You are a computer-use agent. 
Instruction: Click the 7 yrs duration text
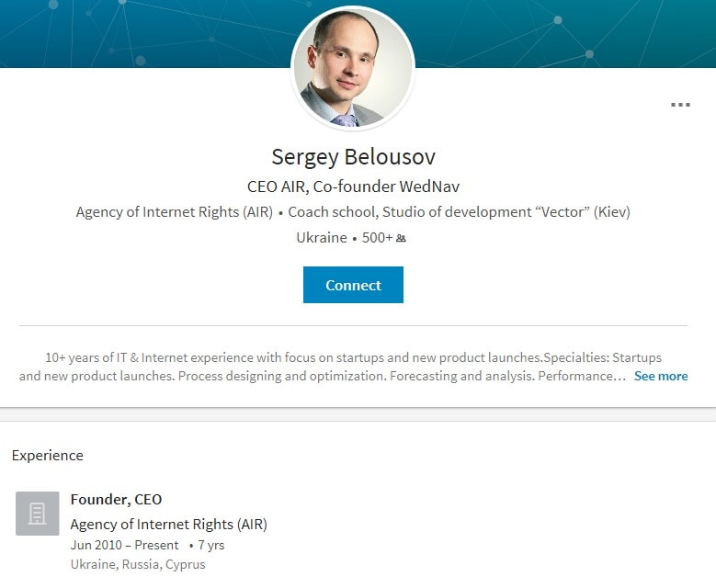click(210, 545)
